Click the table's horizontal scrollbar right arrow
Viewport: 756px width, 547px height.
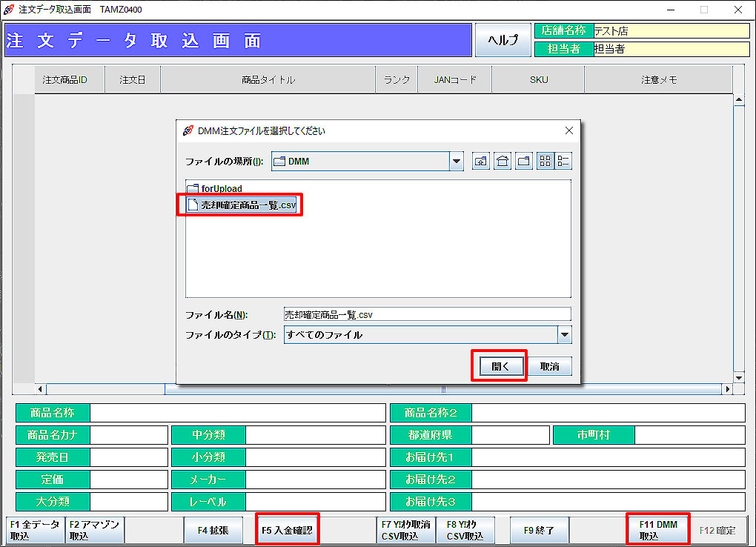pos(727,389)
